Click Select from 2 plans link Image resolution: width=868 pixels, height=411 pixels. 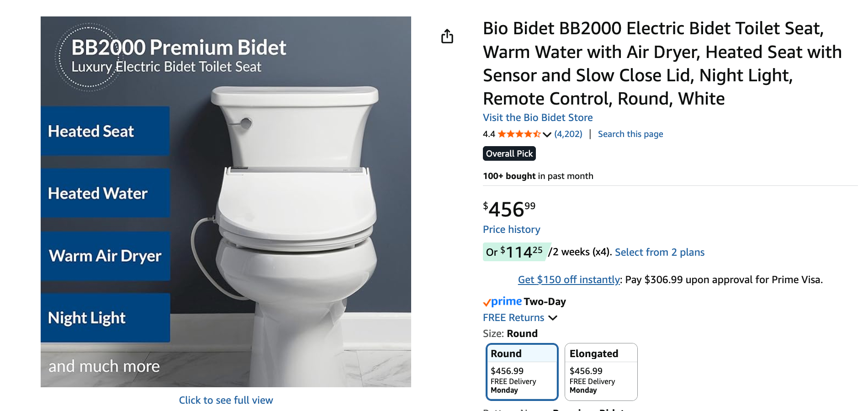pyautogui.click(x=659, y=253)
